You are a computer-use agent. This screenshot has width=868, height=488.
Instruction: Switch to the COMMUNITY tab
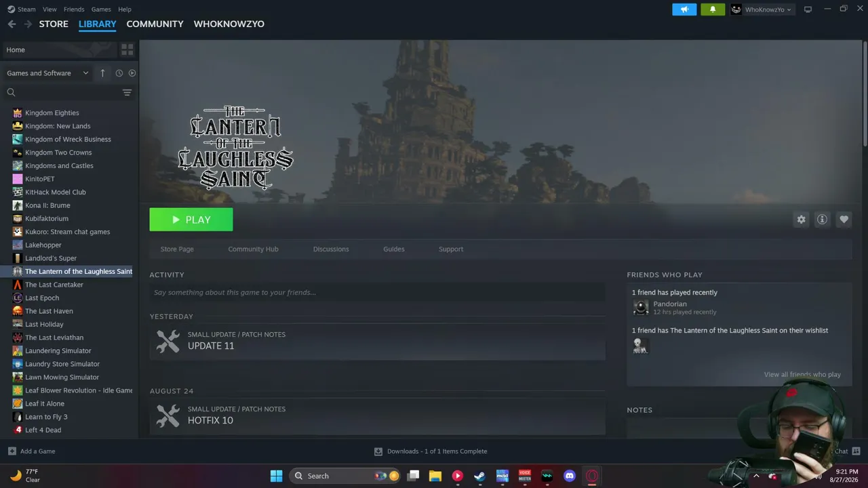(x=155, y=24)
